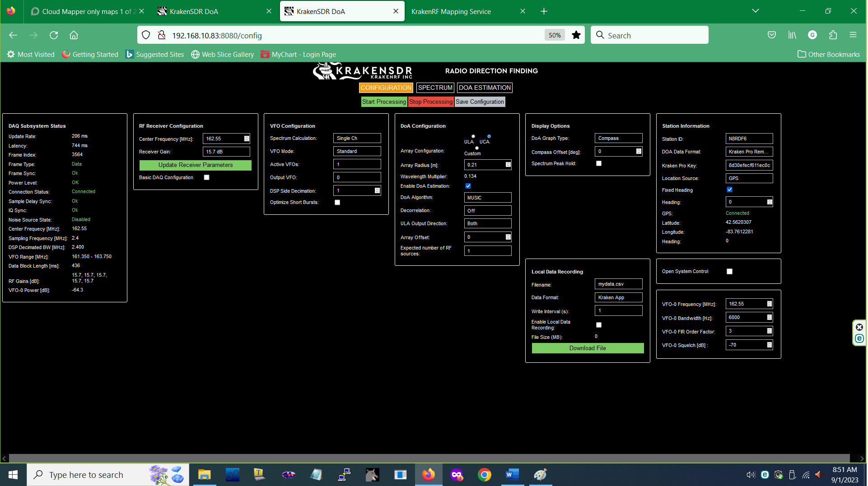Go to browser home page icon
868x486 pixels.
coord(74,35)
